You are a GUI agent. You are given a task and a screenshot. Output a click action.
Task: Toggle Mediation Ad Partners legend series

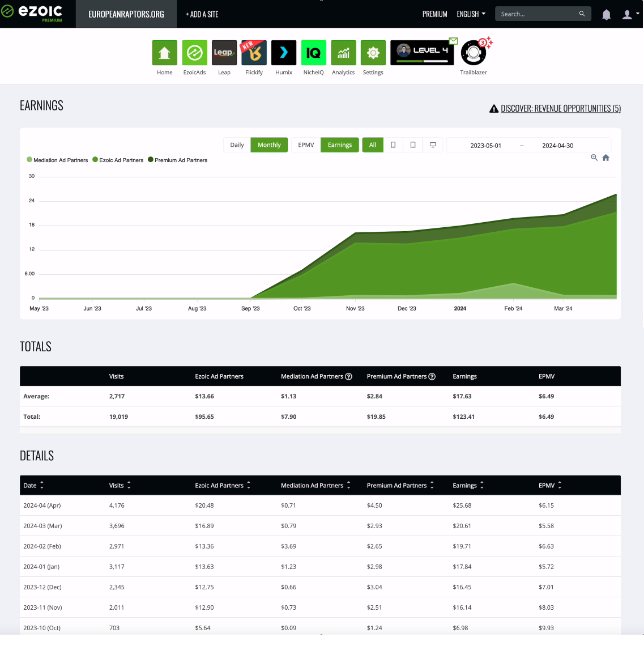click(57, 160)
